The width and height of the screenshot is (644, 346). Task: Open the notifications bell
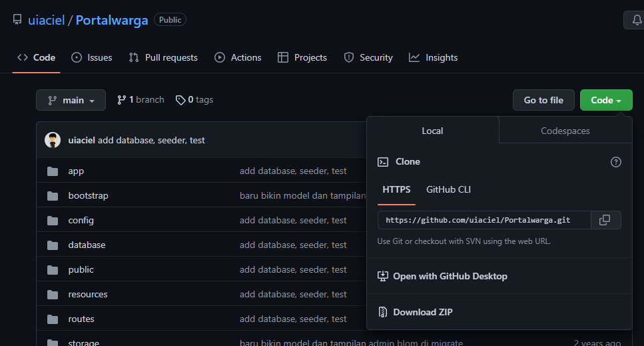coord(636,20)
